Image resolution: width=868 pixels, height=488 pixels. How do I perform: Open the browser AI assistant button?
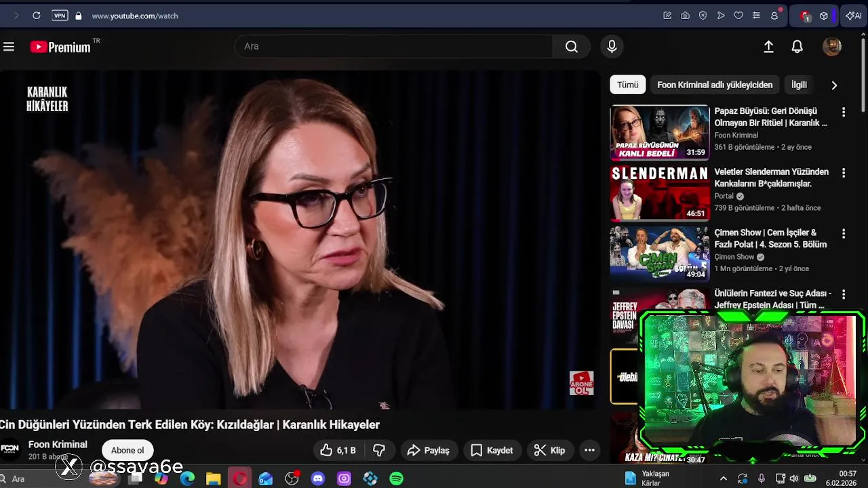(854, 16)
